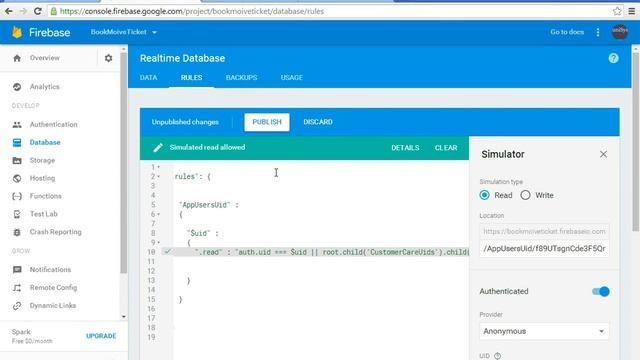
Task: Toggle the Authenticated switch
Action: click(x=600, y=291)
